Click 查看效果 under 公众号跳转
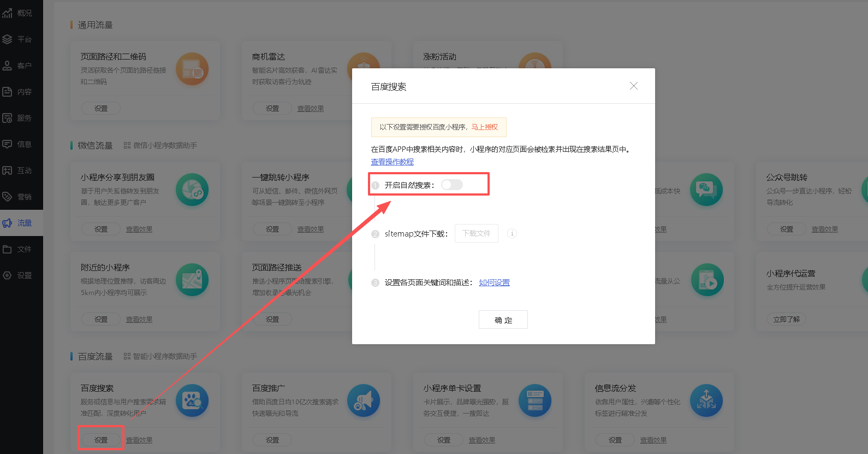 (825, 229)
